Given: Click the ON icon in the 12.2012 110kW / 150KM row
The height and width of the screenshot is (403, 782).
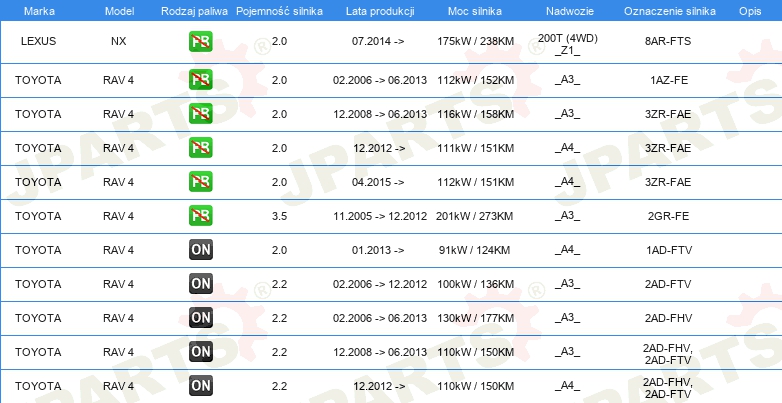Looking at the screenshot, I should pyautogui.click(x=200, y=385).
